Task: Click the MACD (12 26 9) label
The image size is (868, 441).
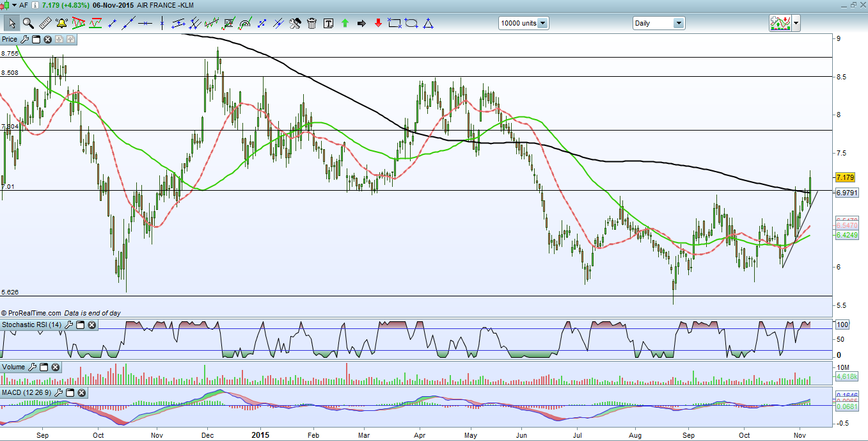Action: 27,392
